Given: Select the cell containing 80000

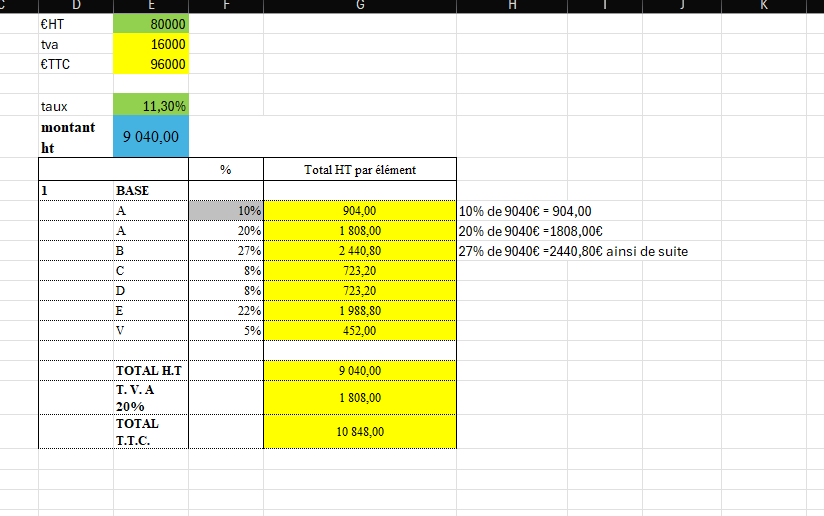Looking at the screenshot, I should [x=150, y=23].
